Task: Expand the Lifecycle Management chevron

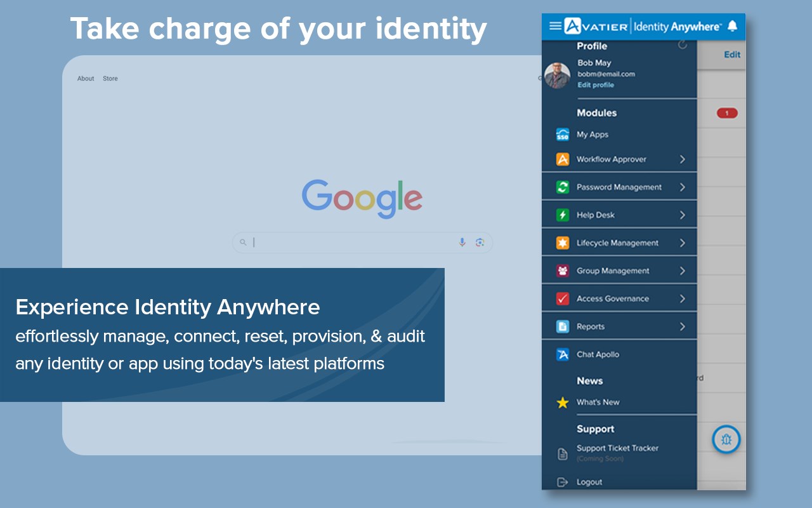Action: coord(683,243)
